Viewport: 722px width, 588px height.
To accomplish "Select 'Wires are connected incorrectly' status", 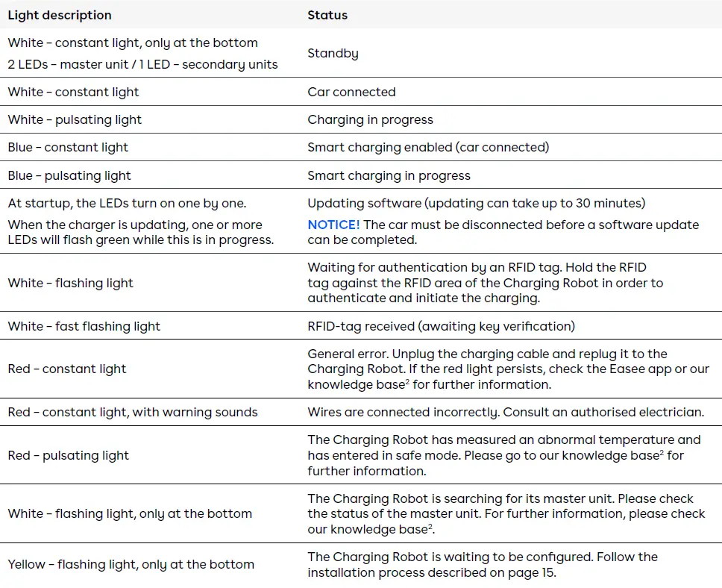I will click(x=505, y=413).
